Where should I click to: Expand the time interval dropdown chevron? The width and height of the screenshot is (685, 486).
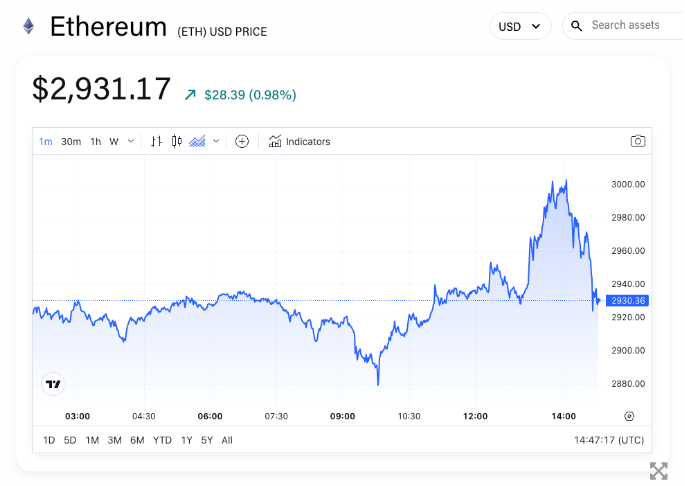131,141
